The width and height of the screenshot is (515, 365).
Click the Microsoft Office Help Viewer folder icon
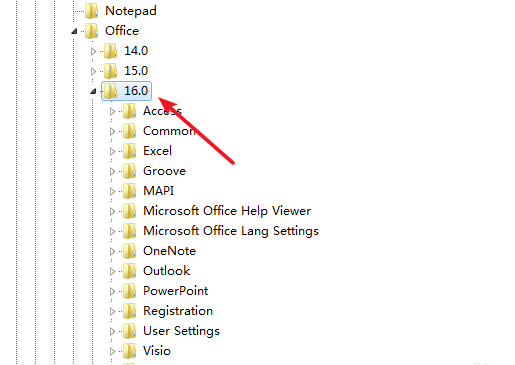129,211
